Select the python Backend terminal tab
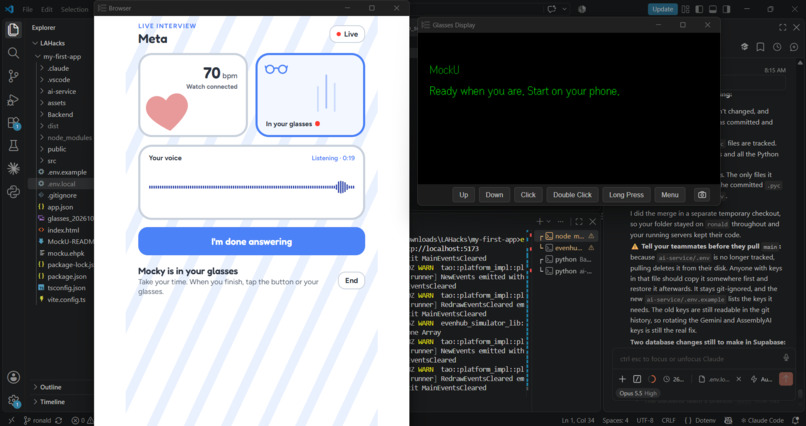 566,260
